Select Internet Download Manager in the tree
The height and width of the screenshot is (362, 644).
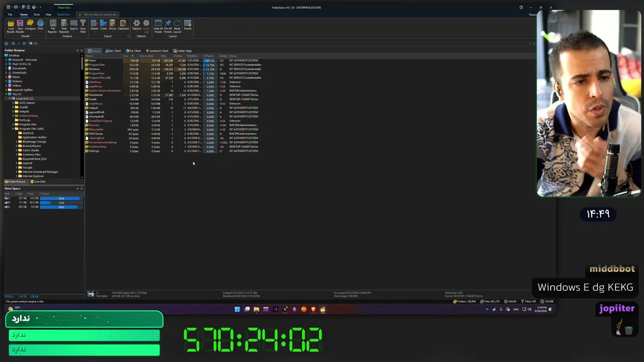tap(40, 172)
